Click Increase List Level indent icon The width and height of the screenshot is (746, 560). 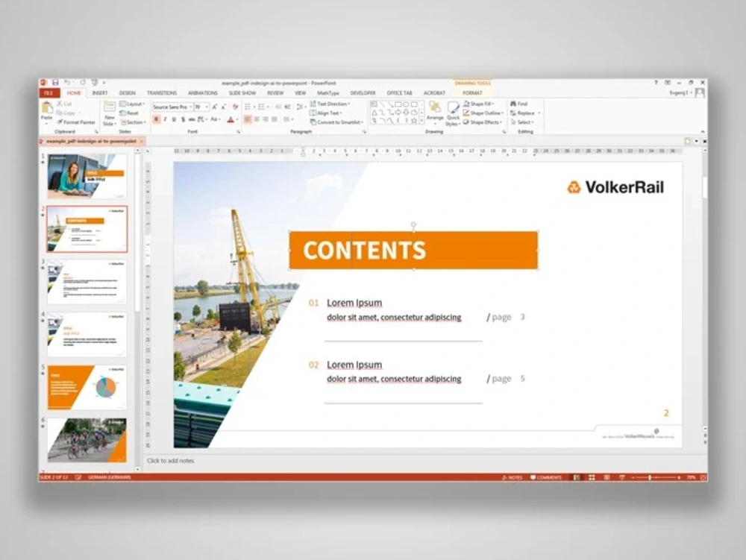(287, 107)
